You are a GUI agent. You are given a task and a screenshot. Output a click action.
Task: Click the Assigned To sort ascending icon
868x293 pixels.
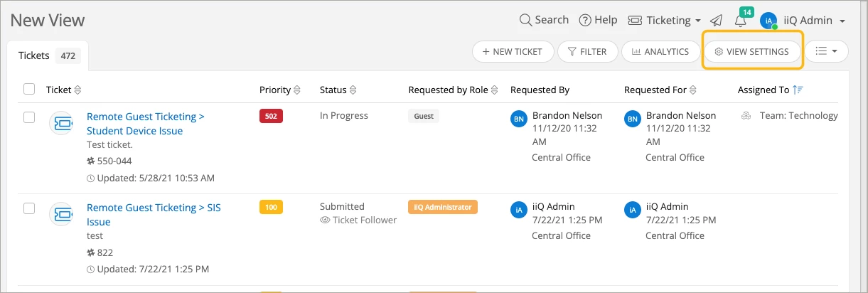(798, 90)
